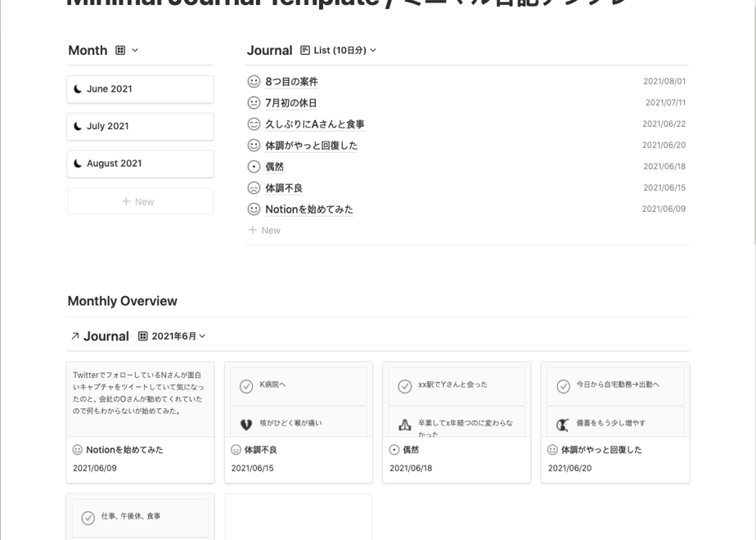The width and height of the screenshot is (756, 540).
Task: Click the arrow icon next to Journal heading
Action: (74, 336)
